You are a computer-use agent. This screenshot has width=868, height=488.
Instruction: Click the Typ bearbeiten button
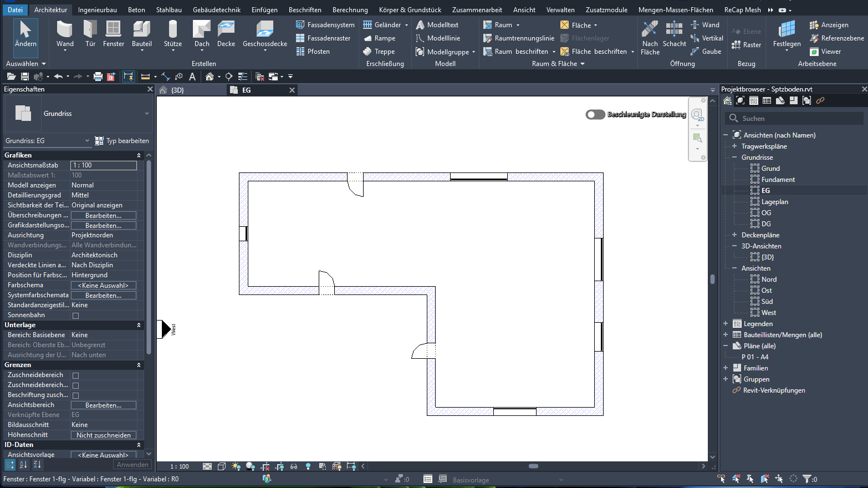pyautogui.click(x=122, y=141)
